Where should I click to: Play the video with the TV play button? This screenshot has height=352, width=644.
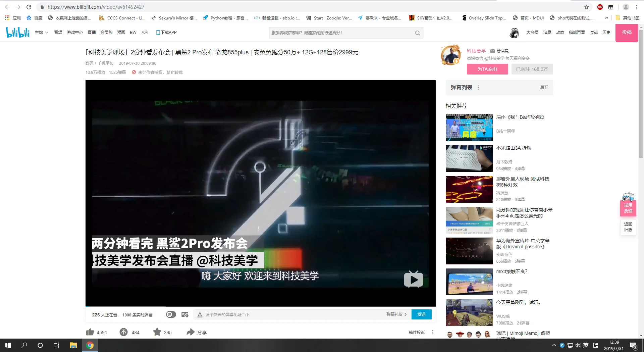413,279
